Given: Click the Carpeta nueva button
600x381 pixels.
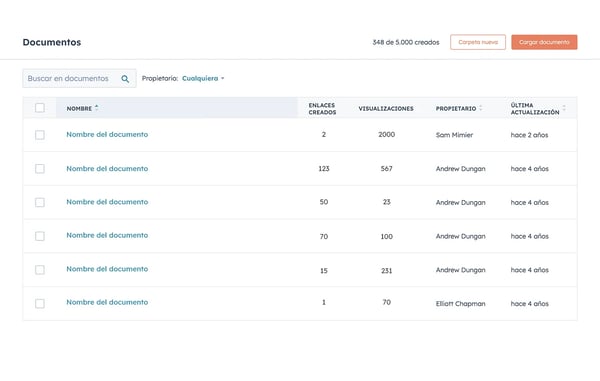Looking at the screenshot, I should coord(478,42).
